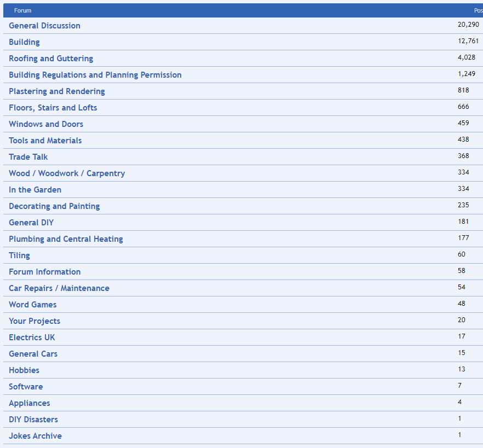The height and width of the screenshot is (448, 483).
Task: Open the DIY Disasters forum
Action: coord(33,420)
